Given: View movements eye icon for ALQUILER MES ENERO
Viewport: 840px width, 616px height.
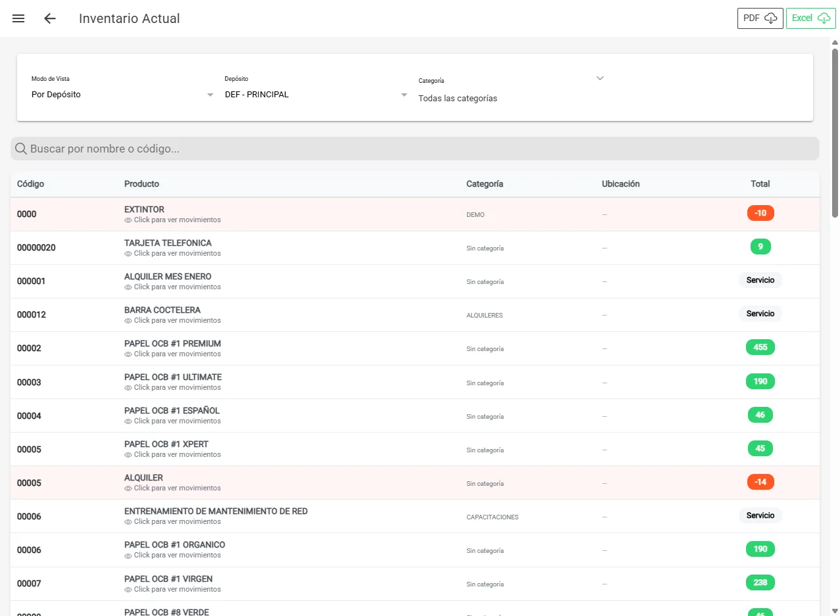Looking at the screenshot, I should pos(128,287).
